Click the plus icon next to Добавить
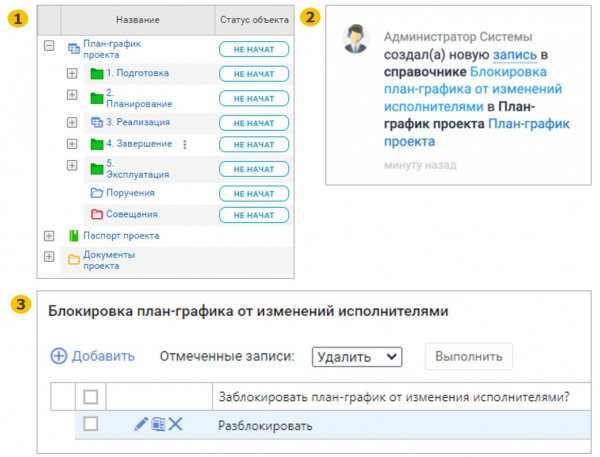600x457 pixels. tap(58, 356)
